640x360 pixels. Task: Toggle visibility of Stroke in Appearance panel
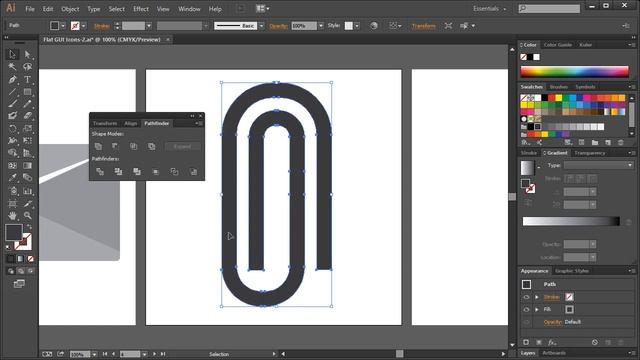point(526,297)
